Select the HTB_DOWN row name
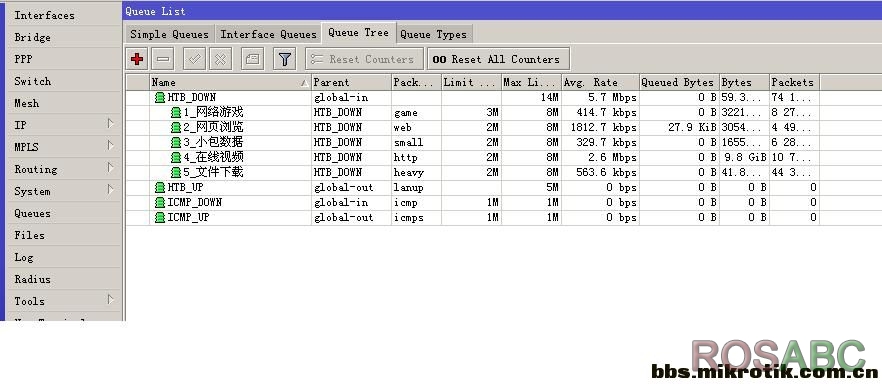This screenshot has width=882, height=384. pyautogui.click(x=192, y=97)
